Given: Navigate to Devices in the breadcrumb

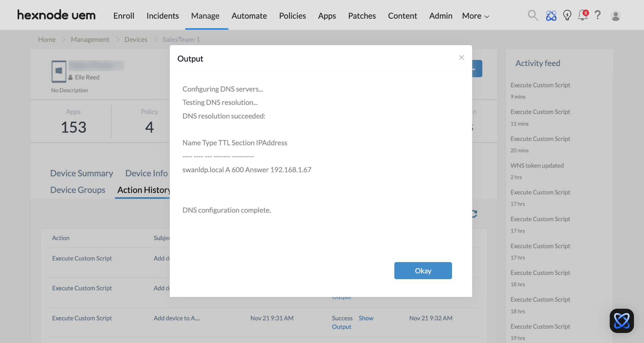Looking at the screenshot, I should (x=136, y=39).
